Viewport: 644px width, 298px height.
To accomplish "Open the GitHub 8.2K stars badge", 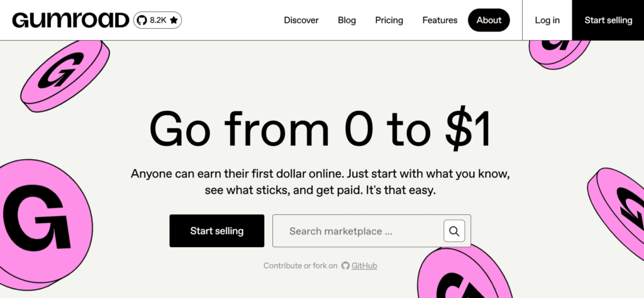I will 158,20.
